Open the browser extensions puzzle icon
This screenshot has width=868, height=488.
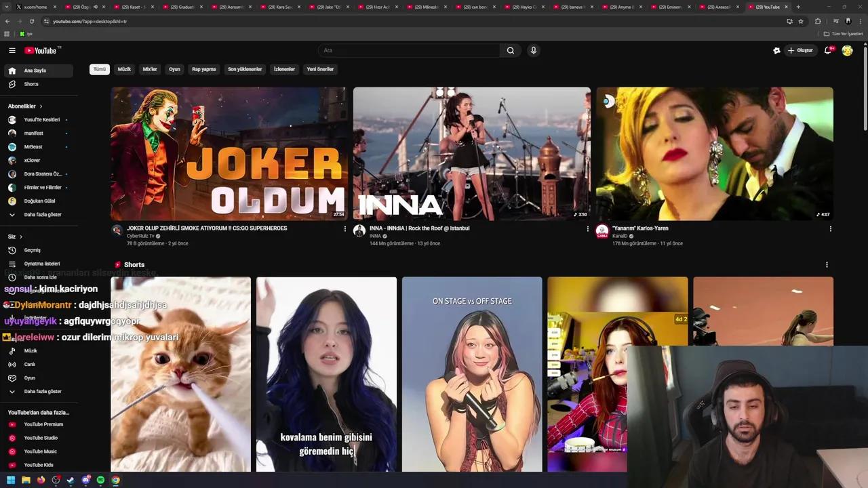818,21
